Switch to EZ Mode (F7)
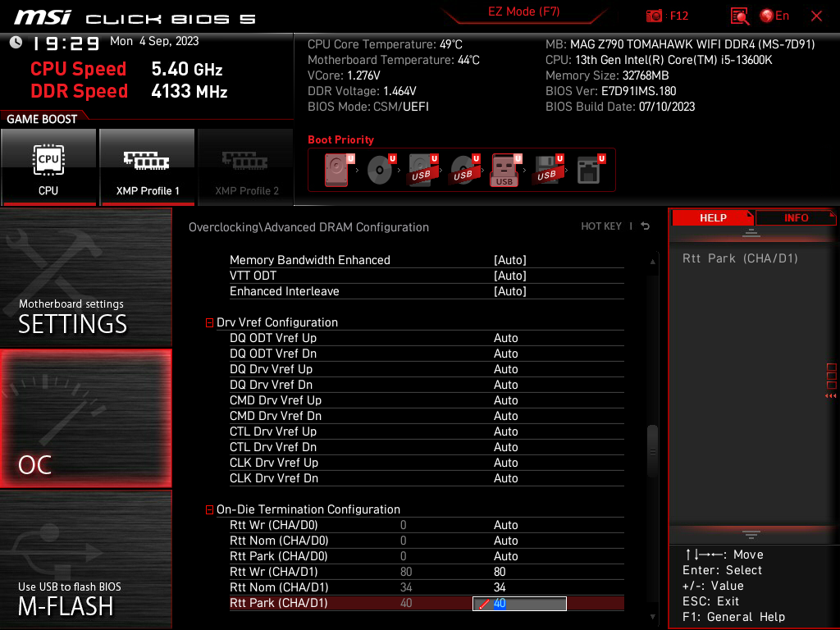The image size is (840, 630). click(x=524, y=11)
